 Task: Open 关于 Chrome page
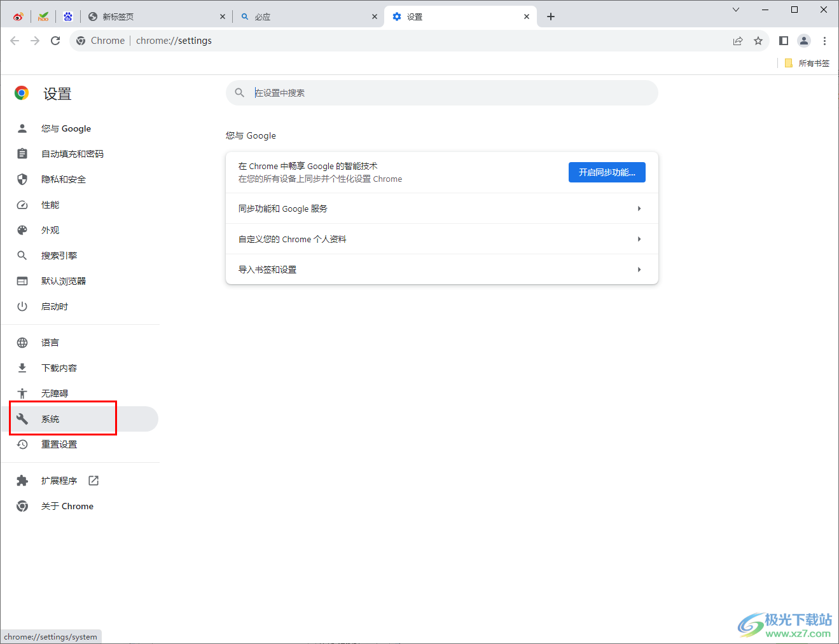[80, 506]
